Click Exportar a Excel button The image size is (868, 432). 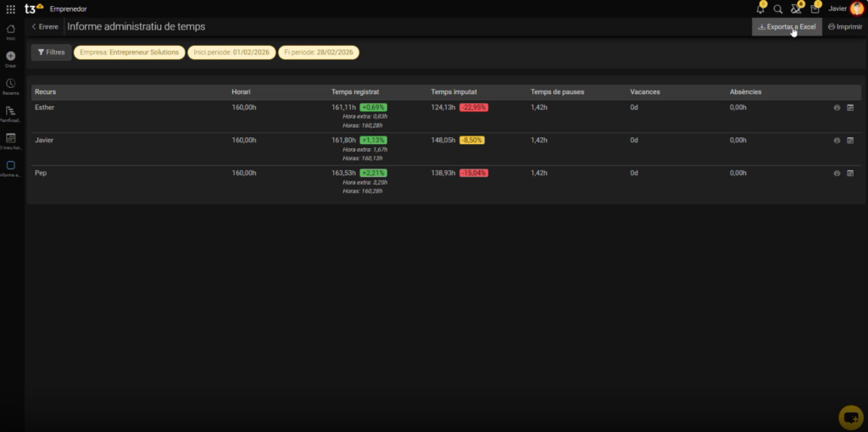click(x=787, y=27)
